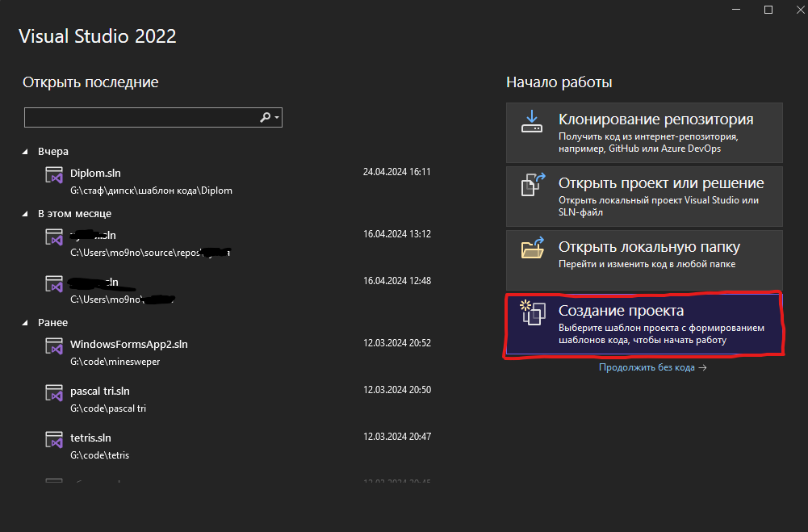Viewport: 808px width, 532px height.
Task: Click timestamp 24.04.2024 16:11
Action: click(x=397, y=172)
